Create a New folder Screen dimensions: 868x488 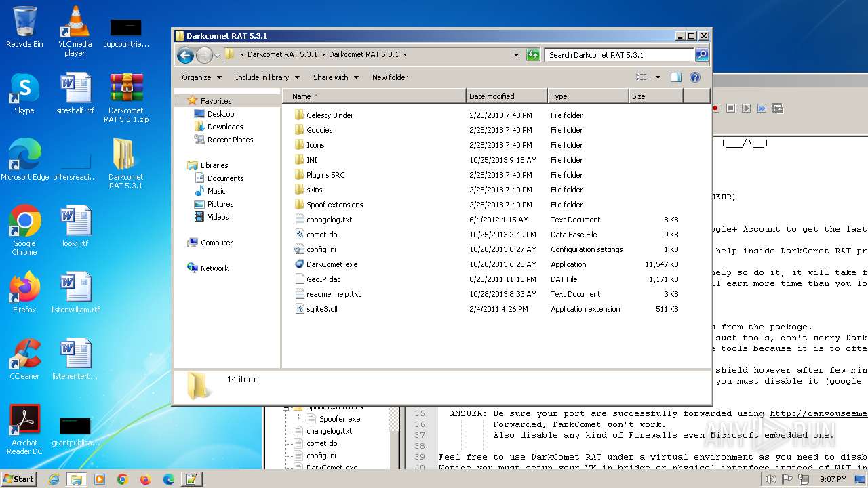(390, 77)
